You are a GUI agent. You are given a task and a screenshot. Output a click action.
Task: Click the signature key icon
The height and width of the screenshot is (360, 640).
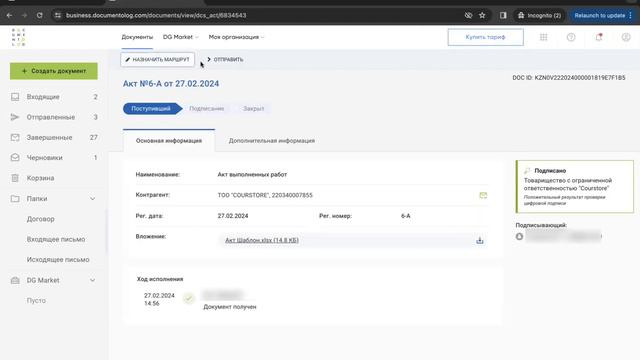point(527,171)
